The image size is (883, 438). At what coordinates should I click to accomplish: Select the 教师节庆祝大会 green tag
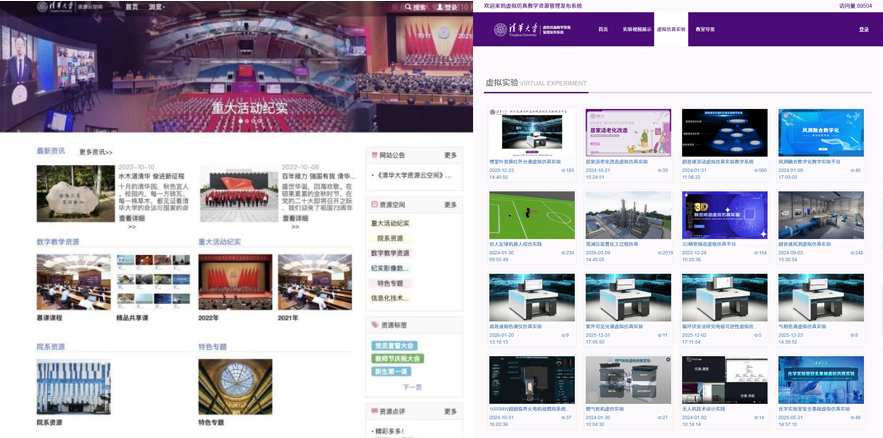(x=397, y=358)
